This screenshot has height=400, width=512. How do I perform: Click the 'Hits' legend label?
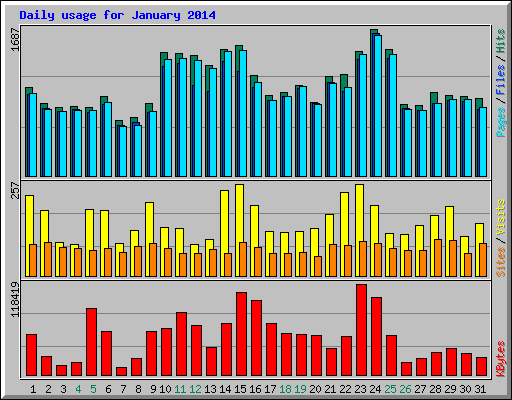click(x=501, y=41)
